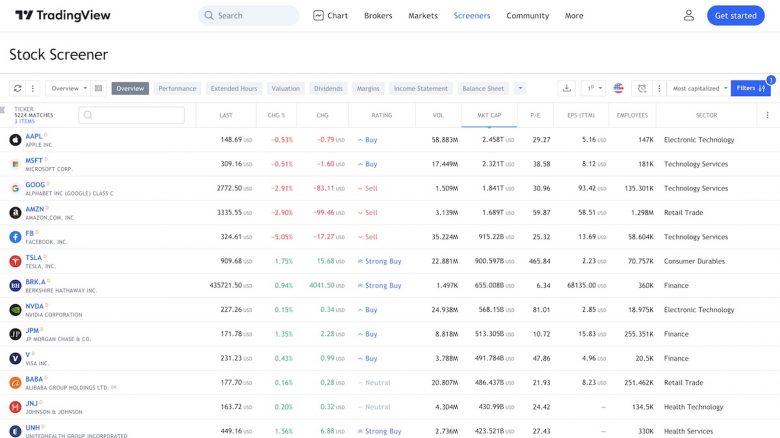Open the Margins tab

click(x=368, y=88)
